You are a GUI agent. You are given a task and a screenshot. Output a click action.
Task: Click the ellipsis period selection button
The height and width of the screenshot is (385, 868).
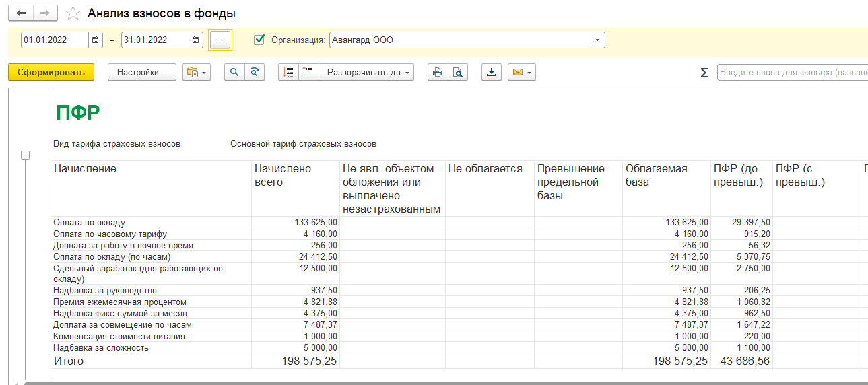click(220, 40)
